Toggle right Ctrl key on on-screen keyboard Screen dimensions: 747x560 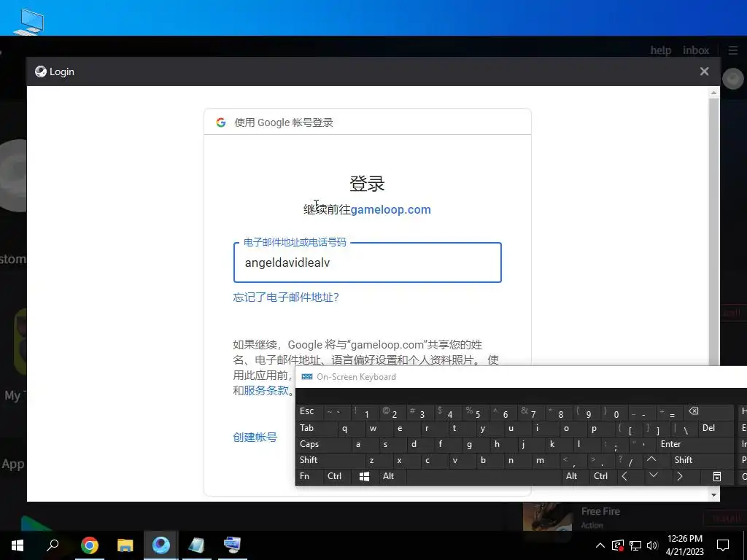pos(603,476)
